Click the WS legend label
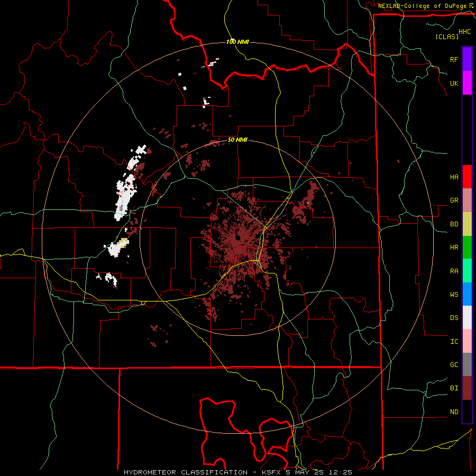 454,295
